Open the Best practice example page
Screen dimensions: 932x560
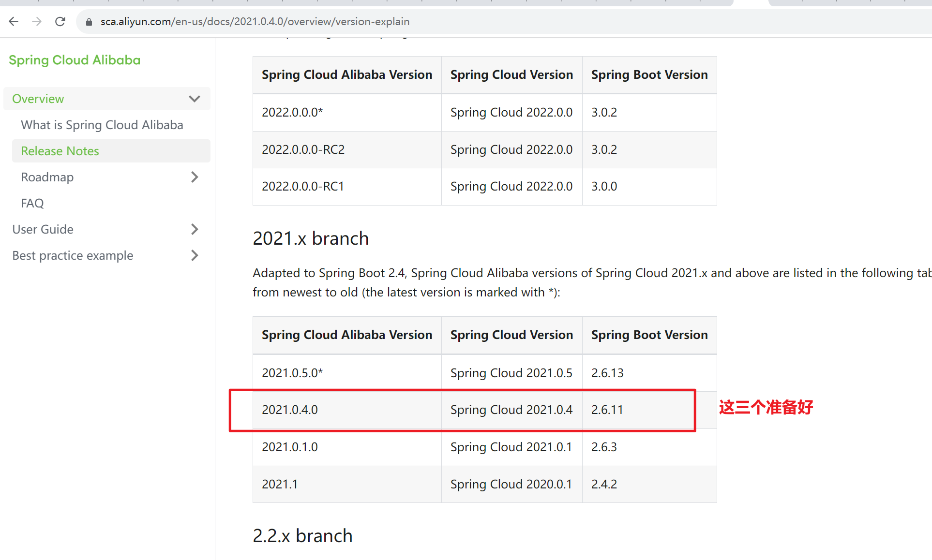click(x=72, y=255)
